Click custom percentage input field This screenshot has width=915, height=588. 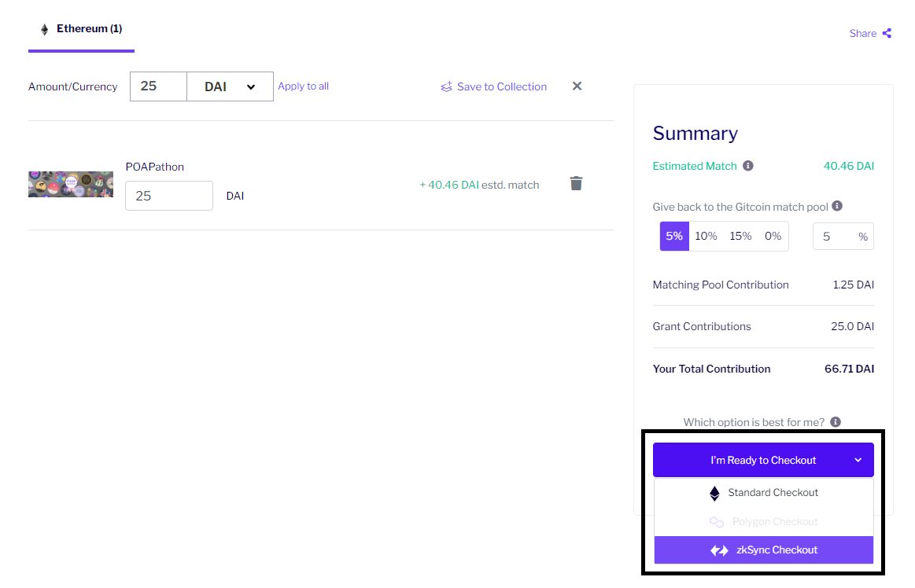point(843,237)
